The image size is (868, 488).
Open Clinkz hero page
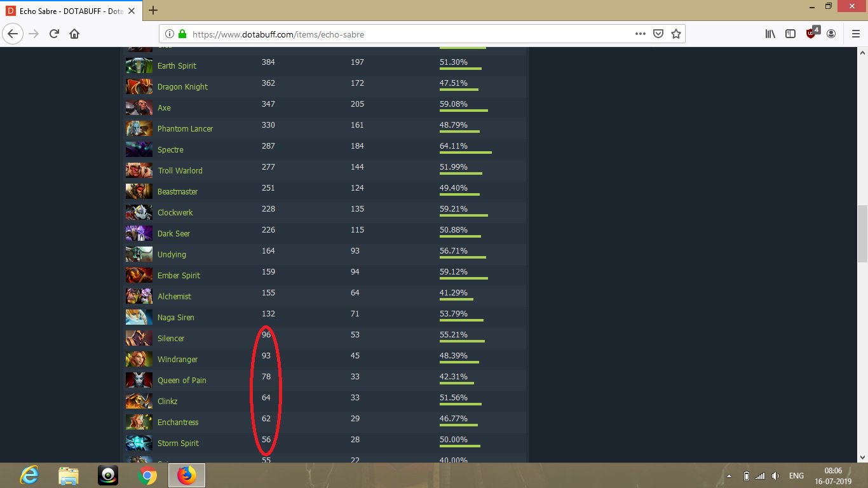point(167,402)
